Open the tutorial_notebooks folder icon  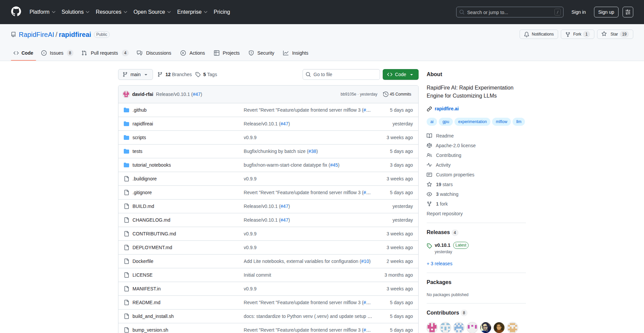(x=126, y=165)
